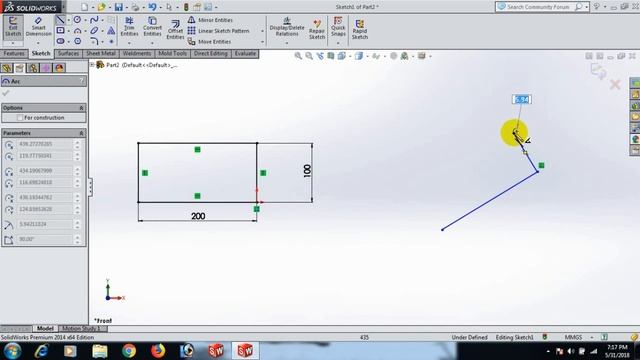This screenshot has height=360, width=640.
Task: Select the Line sketch tool
Action: point(60,20)
